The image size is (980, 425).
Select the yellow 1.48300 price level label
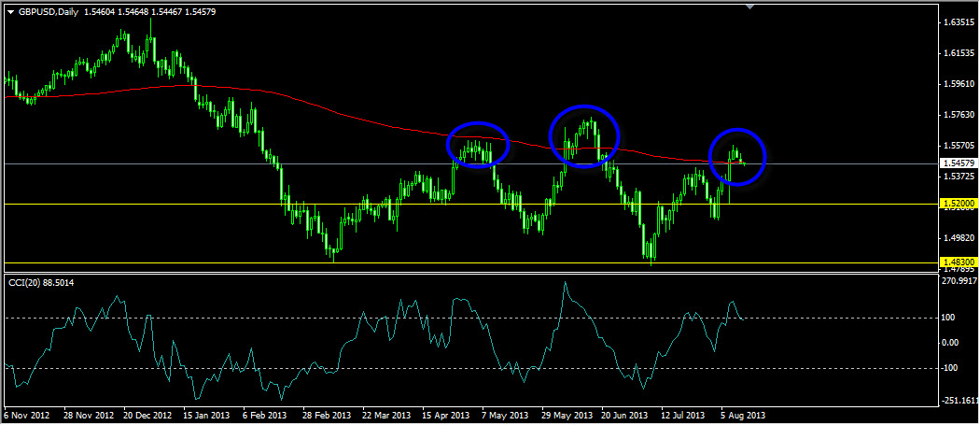[958, 262]
